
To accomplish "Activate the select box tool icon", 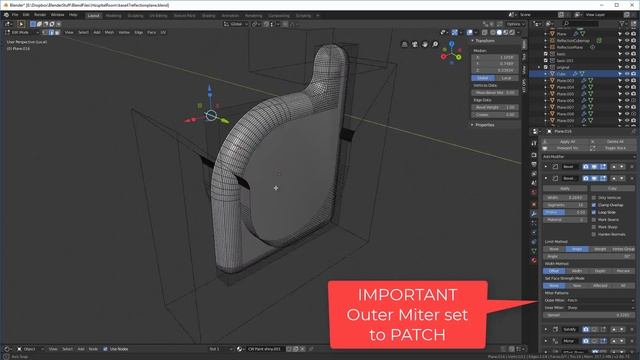I will [x=21, y=24].
